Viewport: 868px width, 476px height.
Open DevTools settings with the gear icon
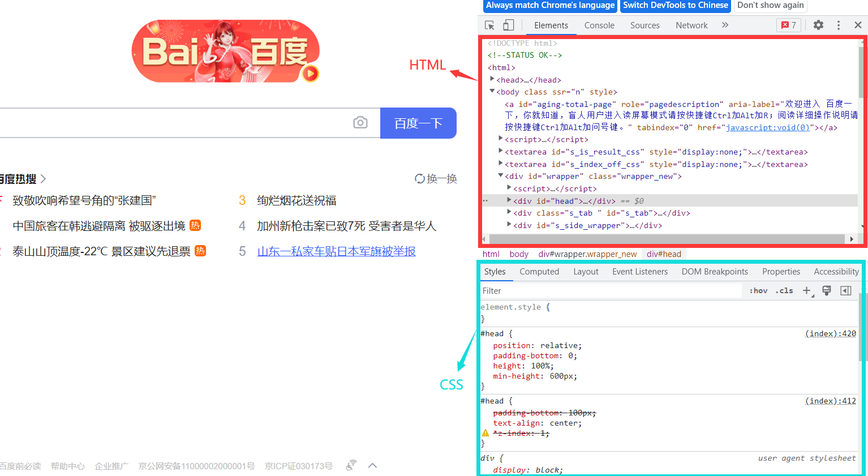tap(818, 25)
